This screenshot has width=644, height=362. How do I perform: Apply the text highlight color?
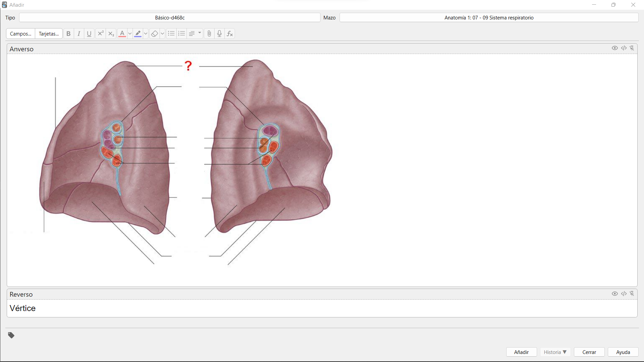pos(138,34)
